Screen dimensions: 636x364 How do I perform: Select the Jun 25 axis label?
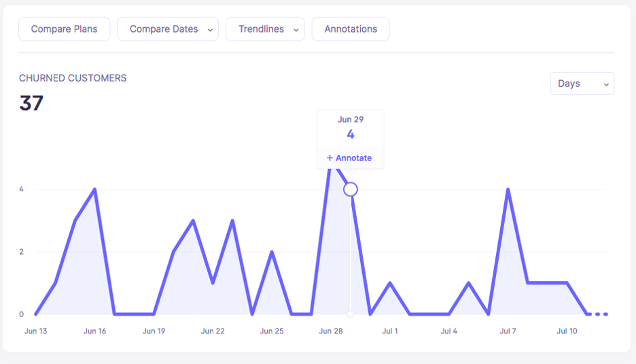272,331
